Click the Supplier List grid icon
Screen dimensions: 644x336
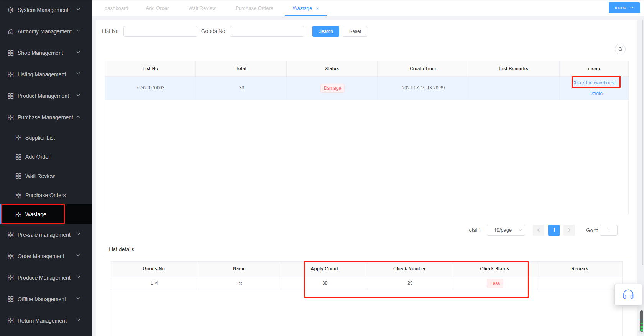tap(18, 138)
